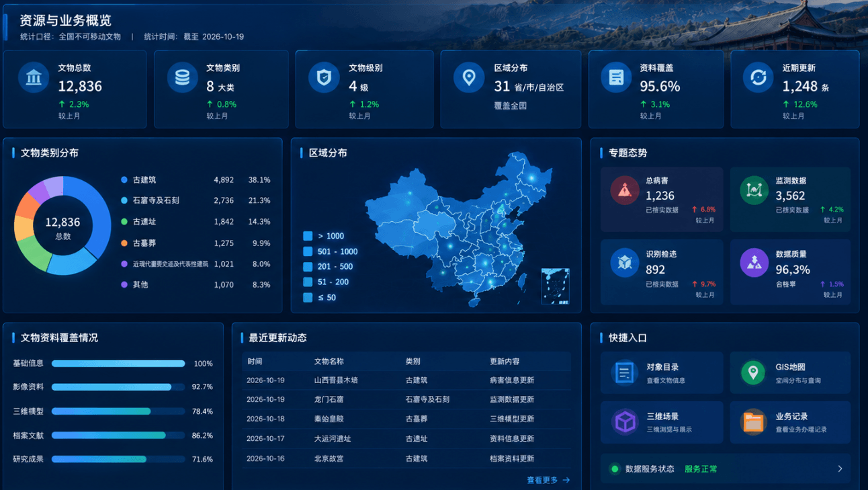Select the '> 1000' map legend swatch

click(x=308, y=236)
